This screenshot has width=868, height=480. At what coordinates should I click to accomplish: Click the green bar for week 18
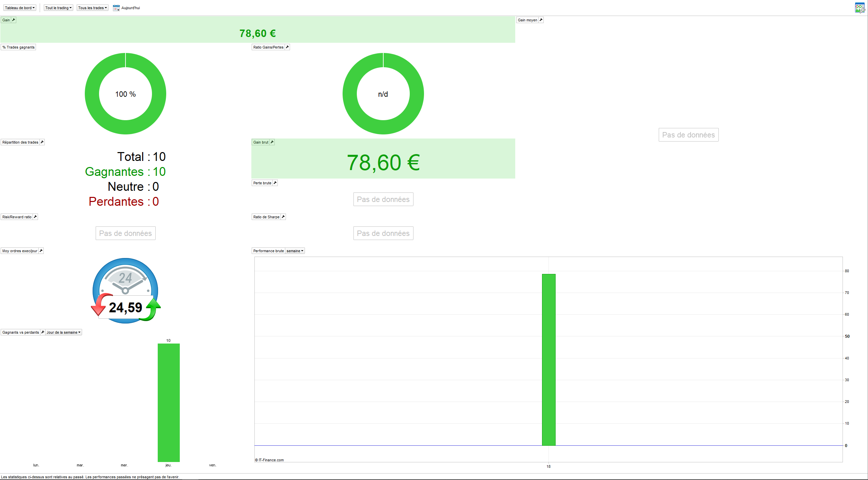548,359
